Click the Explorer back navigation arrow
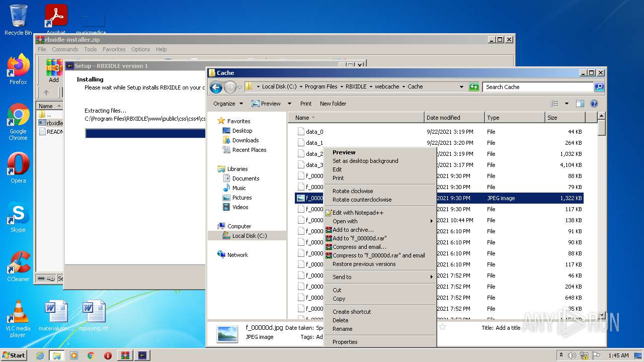This screenshot has height=362, width=644. (x=216, y=87)
